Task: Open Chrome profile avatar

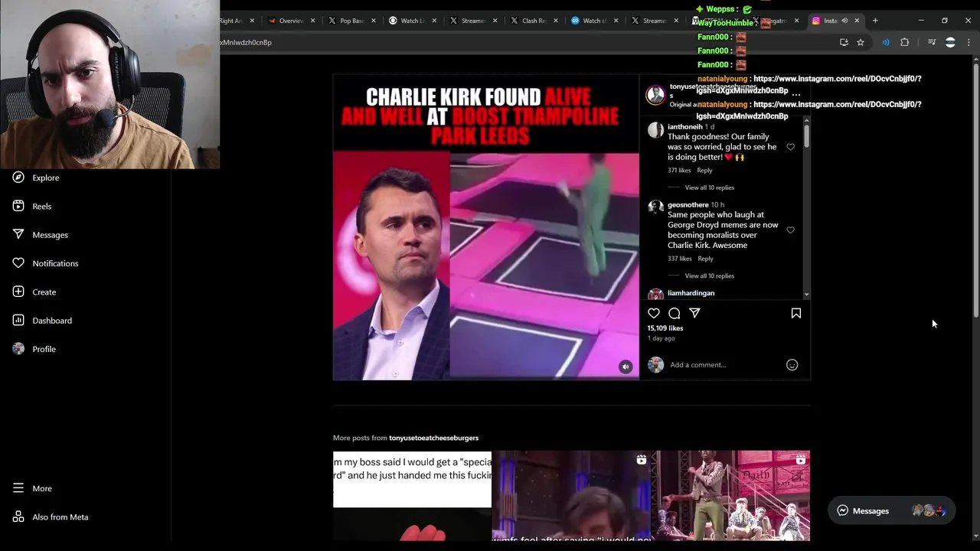Action: [950, 42]
